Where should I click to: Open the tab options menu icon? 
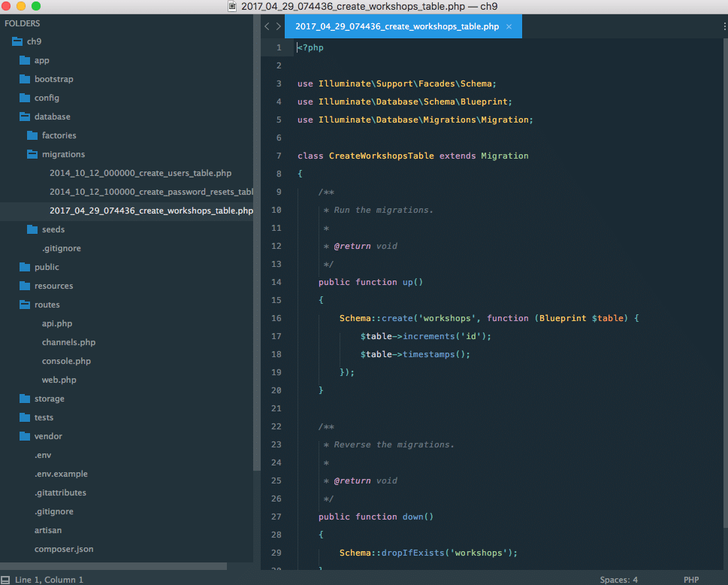tap(724, 26)
